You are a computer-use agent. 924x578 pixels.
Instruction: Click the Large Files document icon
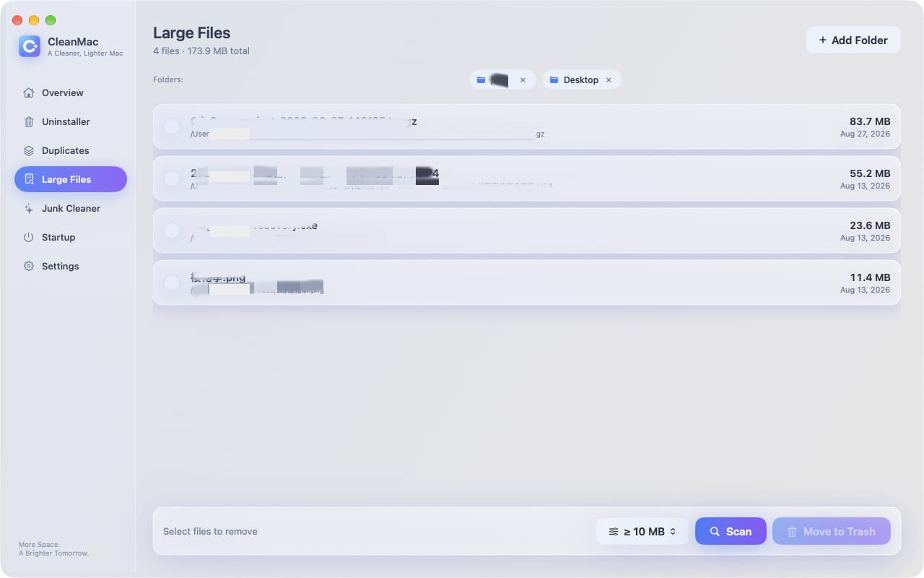[x=29, y=179]
